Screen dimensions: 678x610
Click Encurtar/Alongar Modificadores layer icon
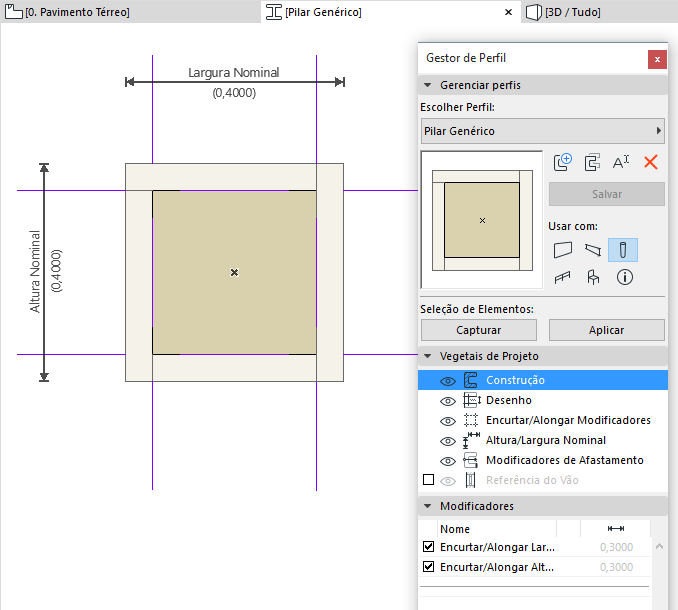[x=470, y=420]
